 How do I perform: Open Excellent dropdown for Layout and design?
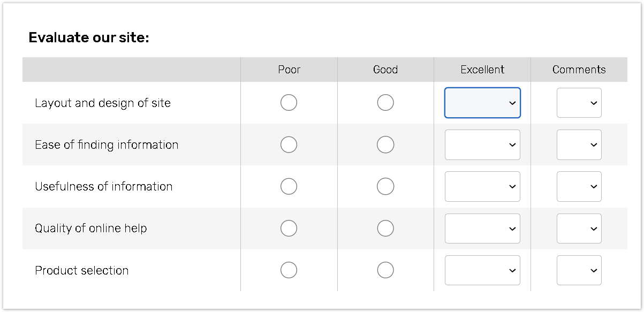pyautogui.click(x=482, y=103)
